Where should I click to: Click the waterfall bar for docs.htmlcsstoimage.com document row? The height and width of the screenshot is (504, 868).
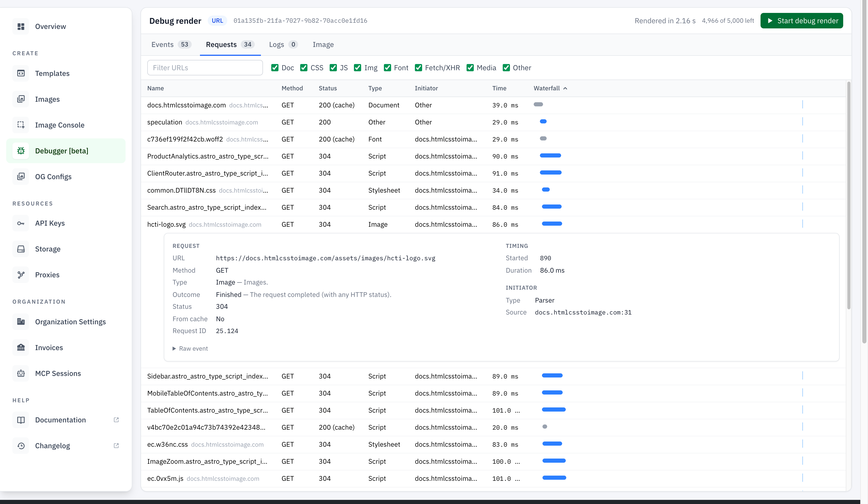pos(538,104)
